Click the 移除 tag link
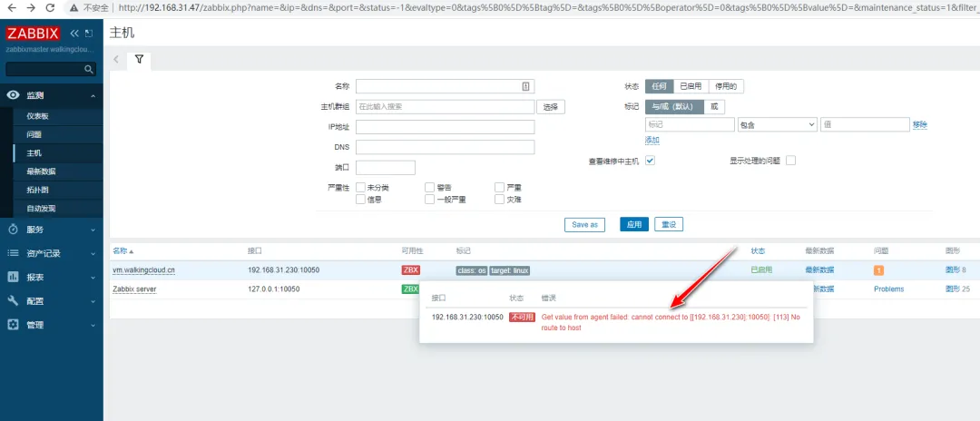Screen dimensions: 980x421 coord(919,124)
